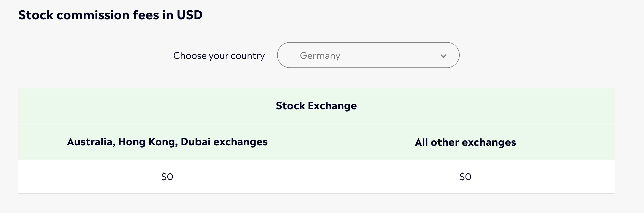Click the "All other exchanges" column header
The width and height of the screenshot is (644, 213).
[x=465, y=142]
